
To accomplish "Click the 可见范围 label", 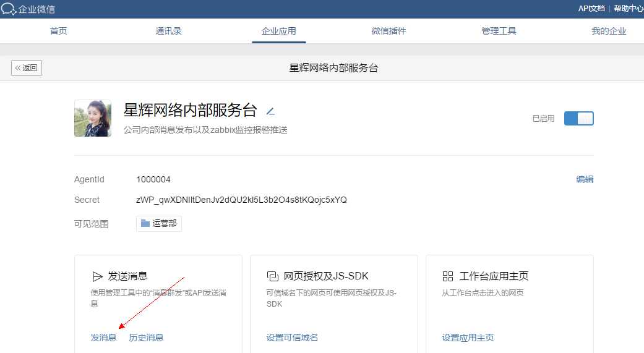I will tap(91, 224).
